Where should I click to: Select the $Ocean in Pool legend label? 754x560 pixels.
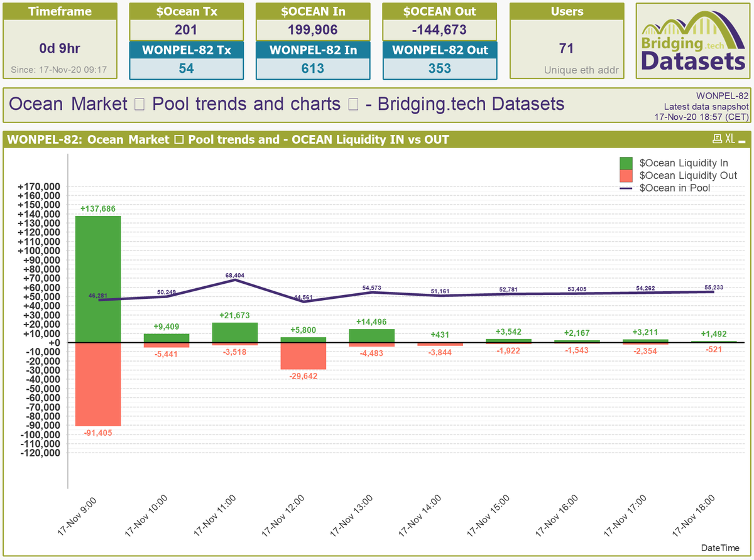point(675,188)
